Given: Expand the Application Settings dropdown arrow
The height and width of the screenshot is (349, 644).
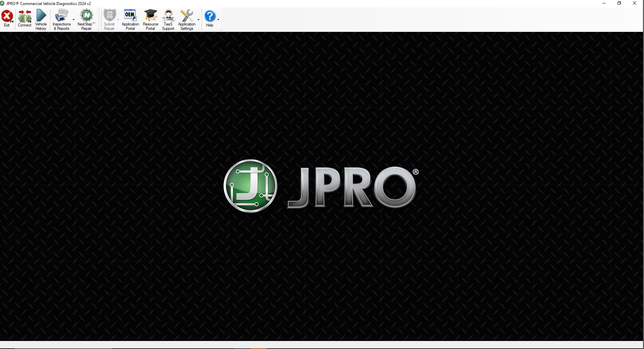Looking at the screenshot, I should (198, 19).
